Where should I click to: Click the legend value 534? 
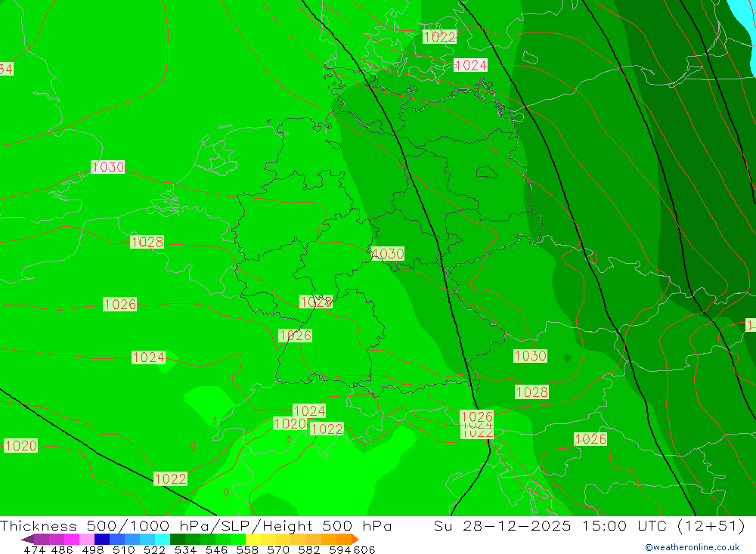tap(186, 550)
